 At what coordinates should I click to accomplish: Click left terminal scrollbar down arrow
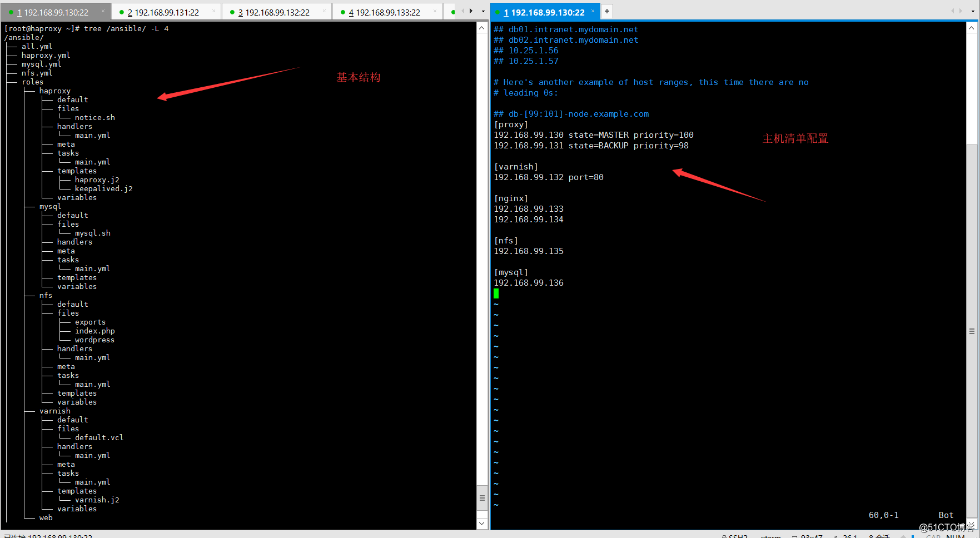coord(482,524)
